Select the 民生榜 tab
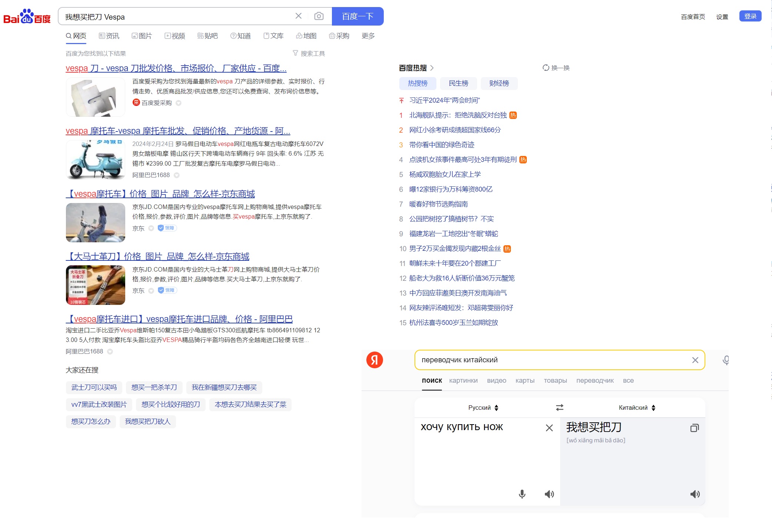772x532 pixels. 458,83
